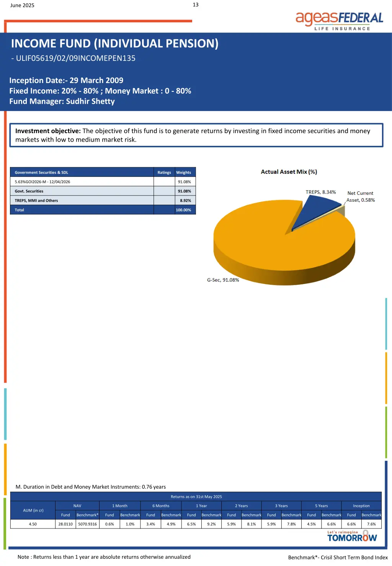The width and height of the screenshot is (392, 566).
Task: Click the TREPS, MMI and Others row label
Action: click(36, 201)
